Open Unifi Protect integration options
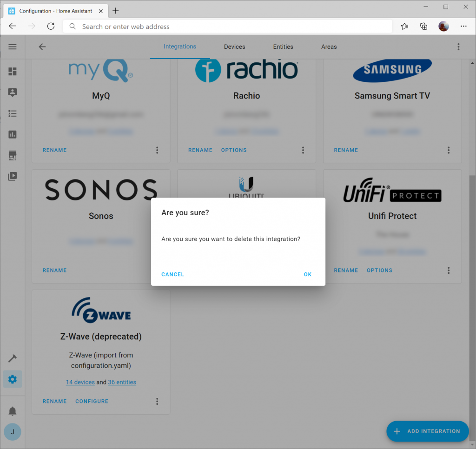Screen dimensions: 476x449 coord(379,270)
